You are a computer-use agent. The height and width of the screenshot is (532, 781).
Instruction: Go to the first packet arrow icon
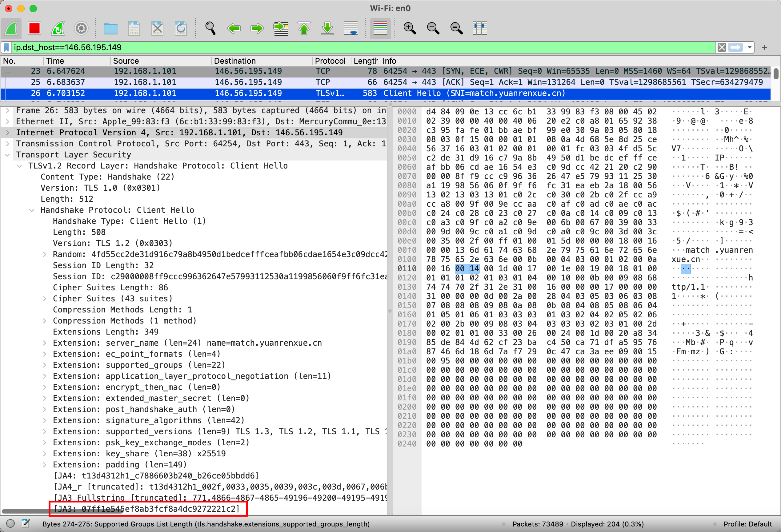point(304,28)
